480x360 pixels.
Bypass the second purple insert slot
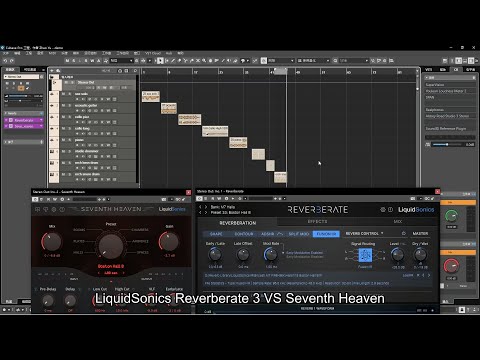[x=6, y=126]
